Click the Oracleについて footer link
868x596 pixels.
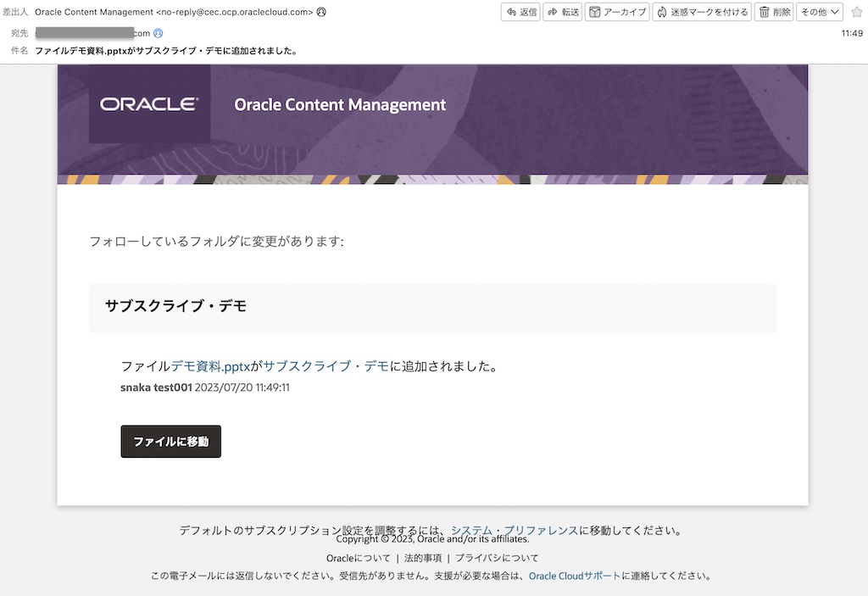pos(358,558)
